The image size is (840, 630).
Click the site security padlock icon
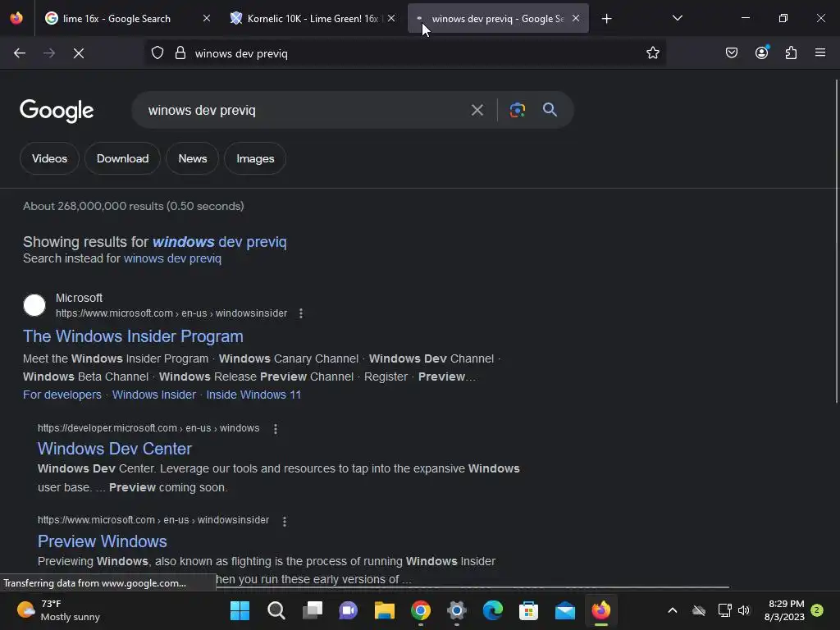180,53
